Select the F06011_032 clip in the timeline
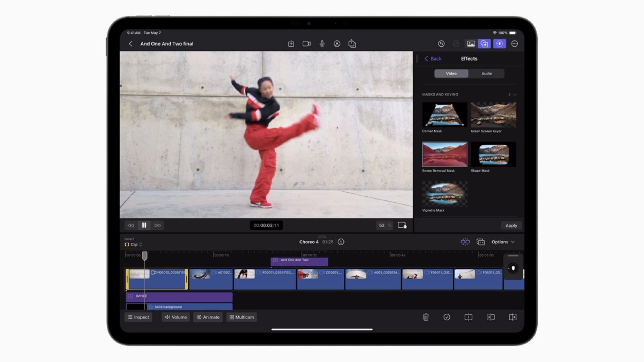Image resolution: width=644 pixels, height=362 pixels. click(x=427, y=279)
